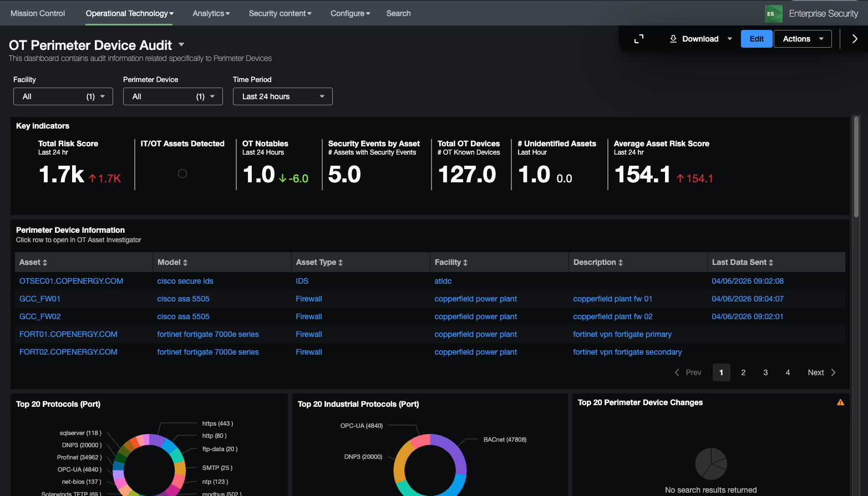Open the warning icon on Perimeter Device Changes
Viewport: 868px width, 496px height.
tap(840, 403)
